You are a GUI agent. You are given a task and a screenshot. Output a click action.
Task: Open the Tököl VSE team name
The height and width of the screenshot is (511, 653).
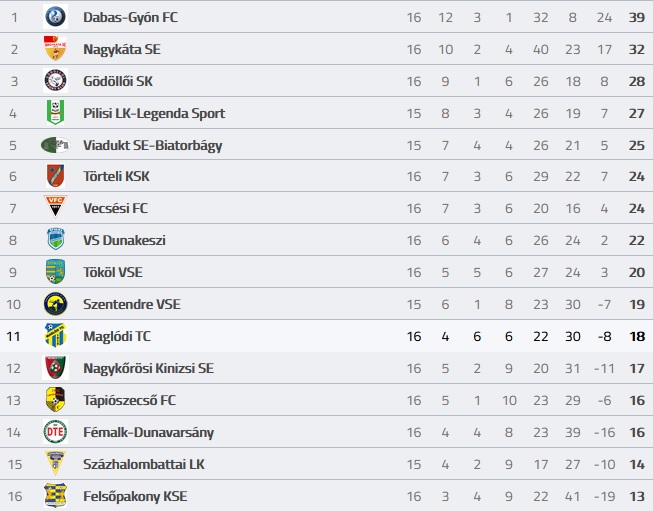click(113, 272)
